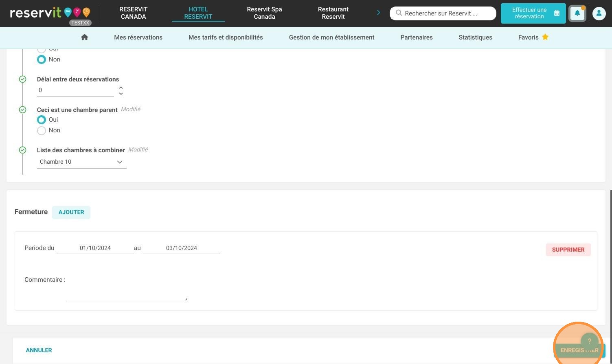The width and height of the screenshot is (612, 364).
Task: Click green check icon beside Délai entre deux réservations
Action: (23, 79)
